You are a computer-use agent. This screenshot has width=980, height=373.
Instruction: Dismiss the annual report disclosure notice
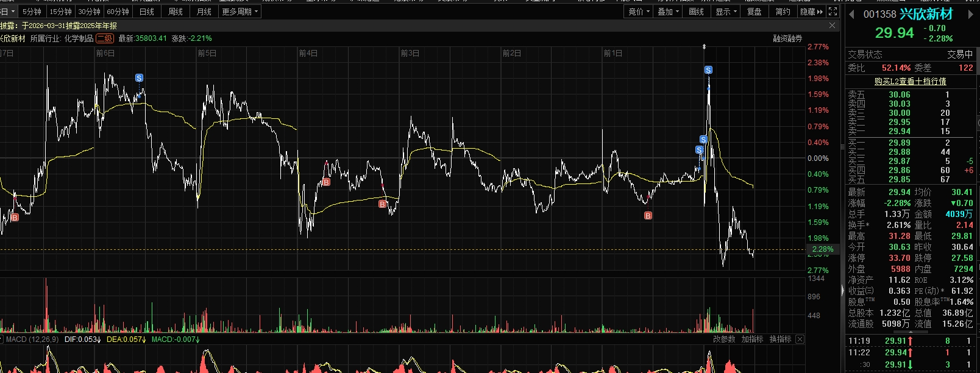[x=832, y=26]
